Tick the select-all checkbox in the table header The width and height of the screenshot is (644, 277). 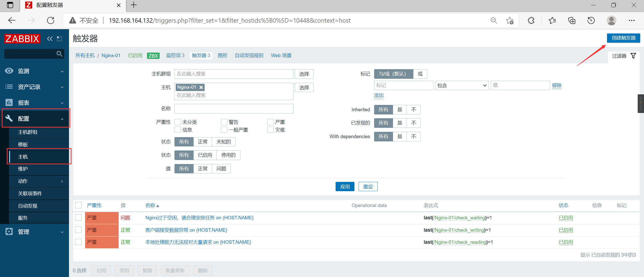(79, 205)
